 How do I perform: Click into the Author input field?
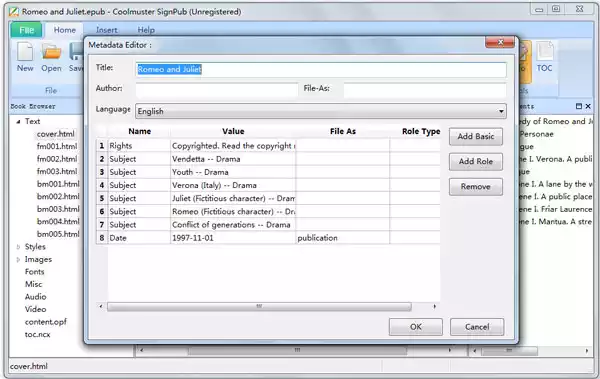click(x=217, y=89)
